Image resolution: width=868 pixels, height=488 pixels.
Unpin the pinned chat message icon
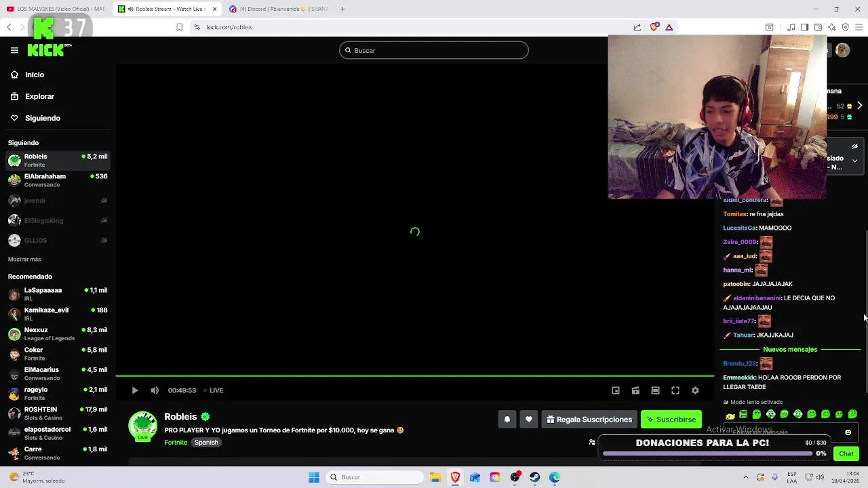point(854,146)
